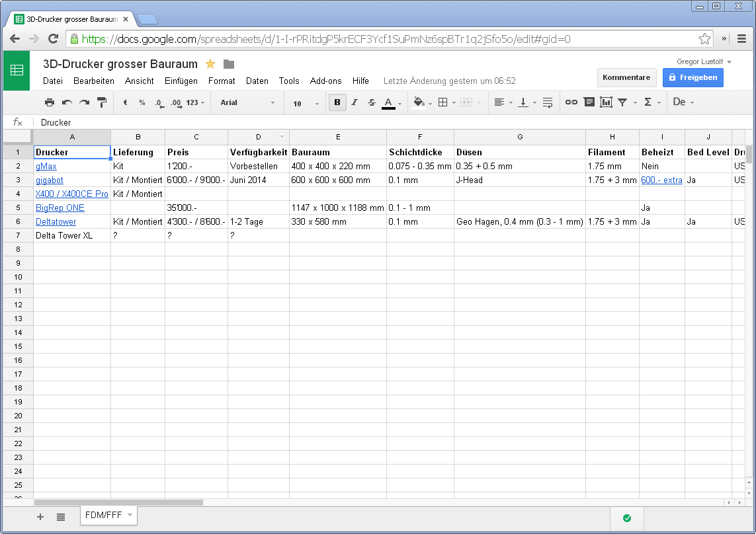Open the sum functions dropdown
756x534 pixels.
click(647, 102)
